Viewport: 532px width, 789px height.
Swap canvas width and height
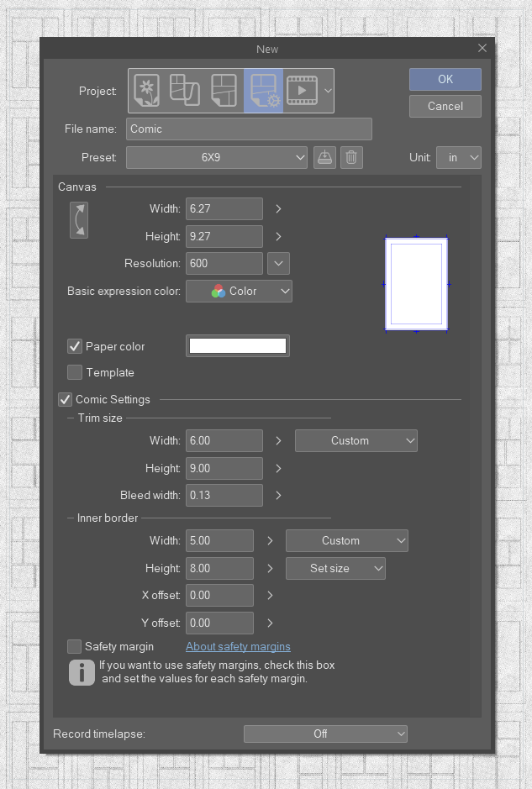tap(79, 220)
